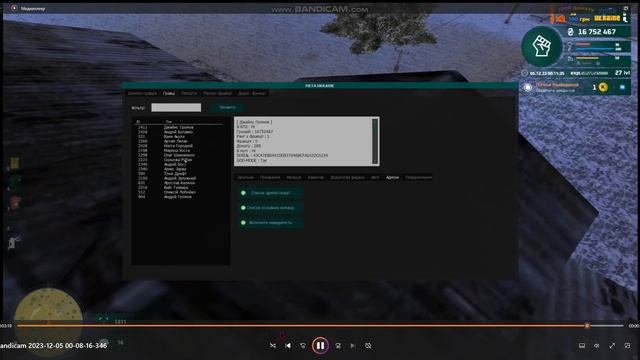Open the Покарання sub-tab
640x360 pixels.
270,178
